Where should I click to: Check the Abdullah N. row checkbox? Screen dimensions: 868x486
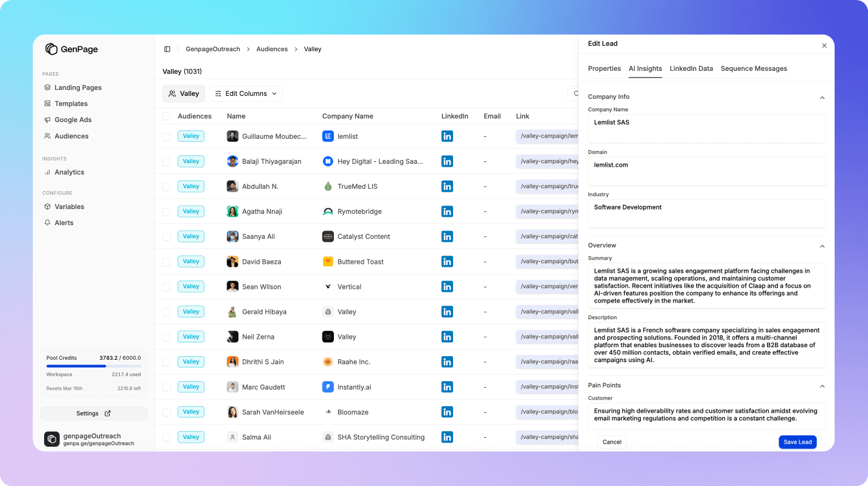(x=166, y=186)
